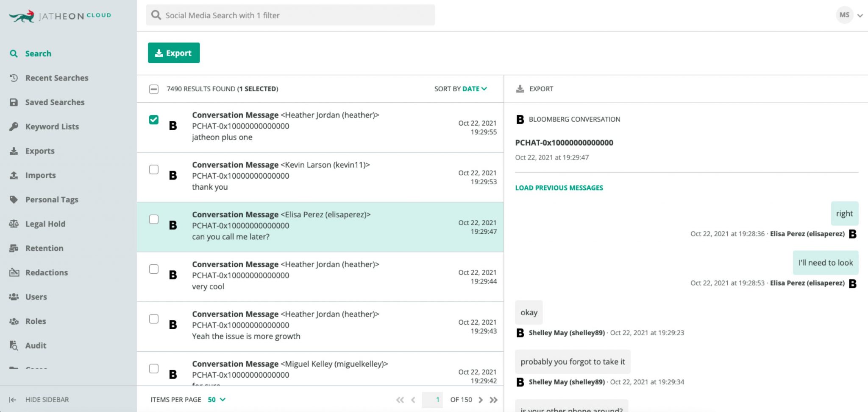
Task: Jump to the last results page
Action: click(493, 400)
